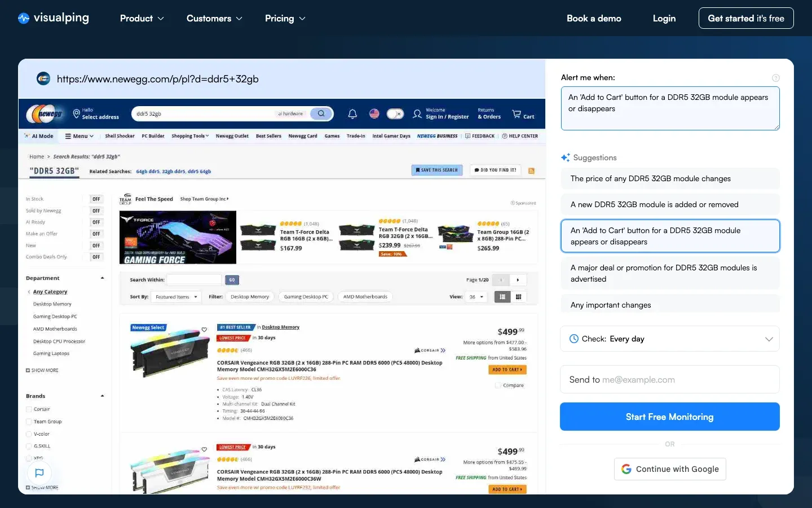
Task: Click Start Free Monitoring button
Action: coord(670,417)
